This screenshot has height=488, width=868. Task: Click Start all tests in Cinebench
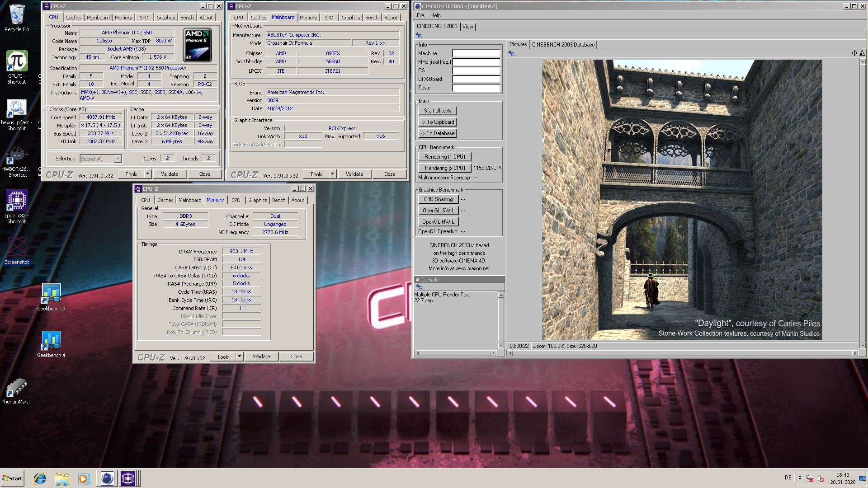[438, 111]
